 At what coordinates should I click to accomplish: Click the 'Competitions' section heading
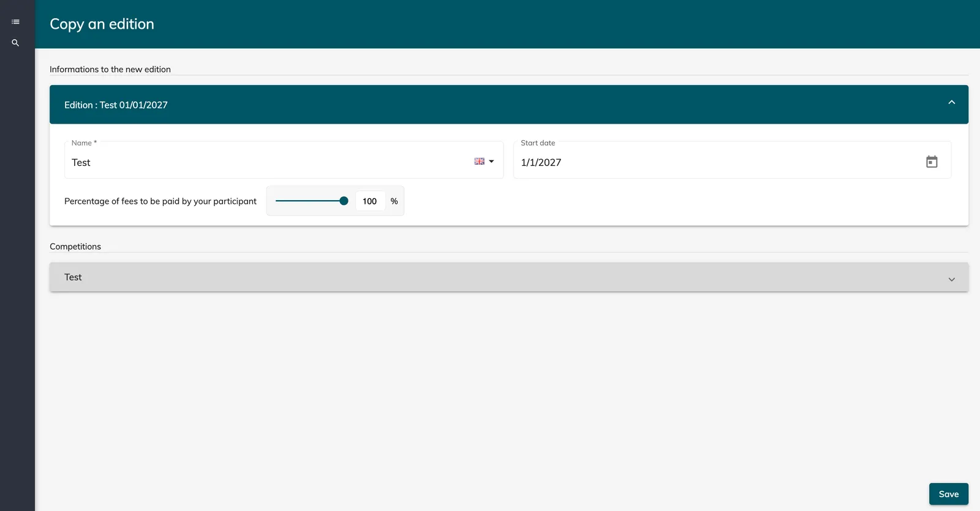75,246
